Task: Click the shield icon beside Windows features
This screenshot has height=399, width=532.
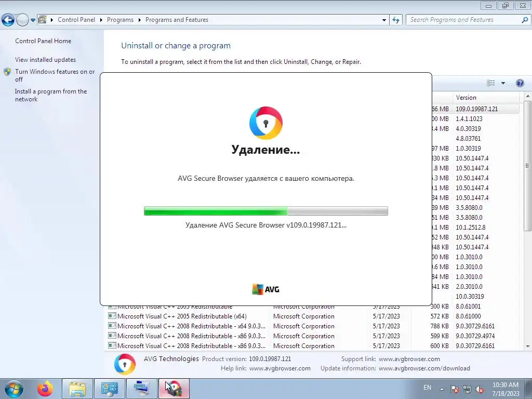Action: (7, 72)
